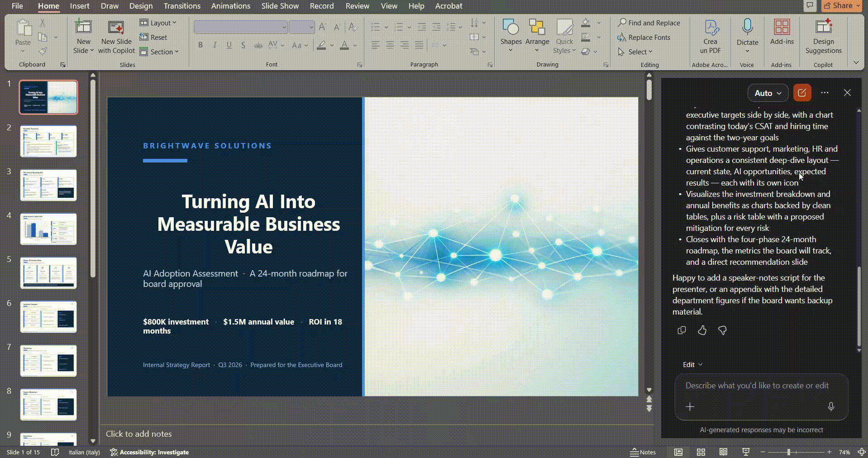This screenshot has height=458, width=868.
Task: Click Find and Replace
Action: tap(649, 23)
